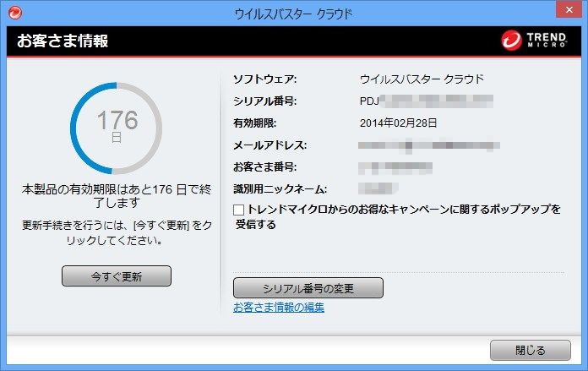
Task: Click the blurred serial number starting with PDJ
Action: 427,101
